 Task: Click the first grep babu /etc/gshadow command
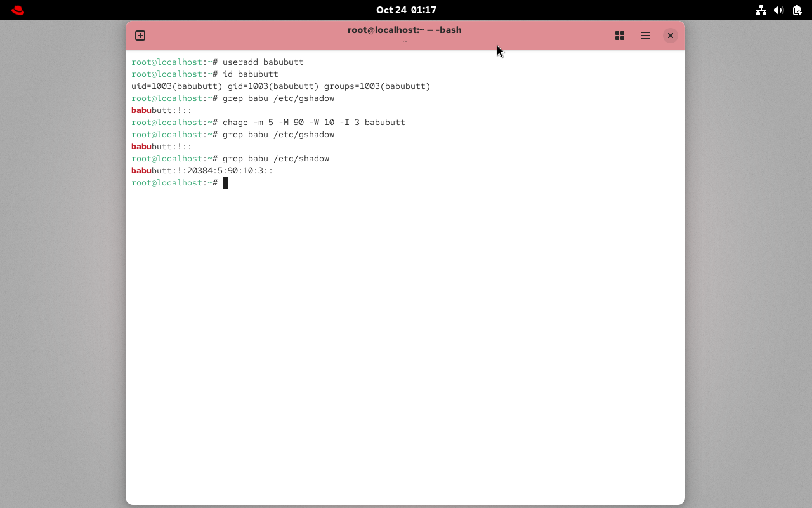(x=278, y=98)
